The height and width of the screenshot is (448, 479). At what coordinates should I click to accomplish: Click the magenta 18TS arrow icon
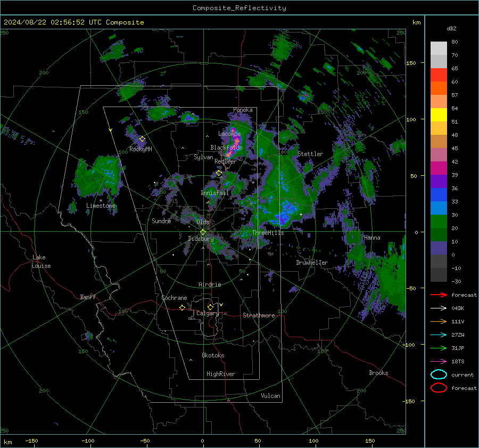(x=439, y=362)
